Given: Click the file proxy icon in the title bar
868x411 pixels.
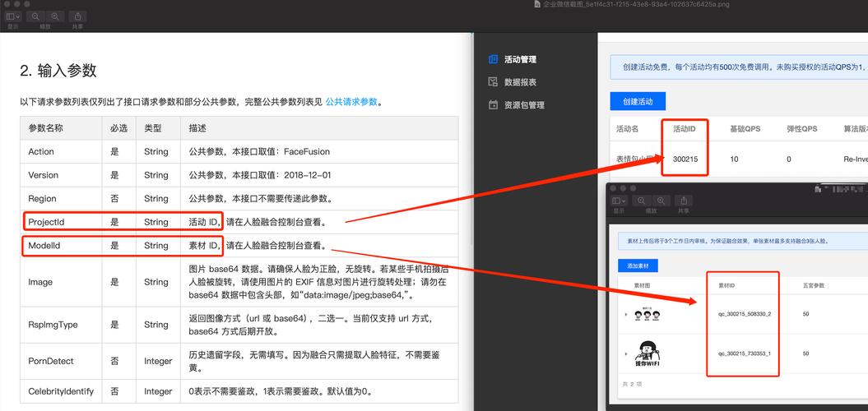Looking at the screenshot, I should coord(536,4).
